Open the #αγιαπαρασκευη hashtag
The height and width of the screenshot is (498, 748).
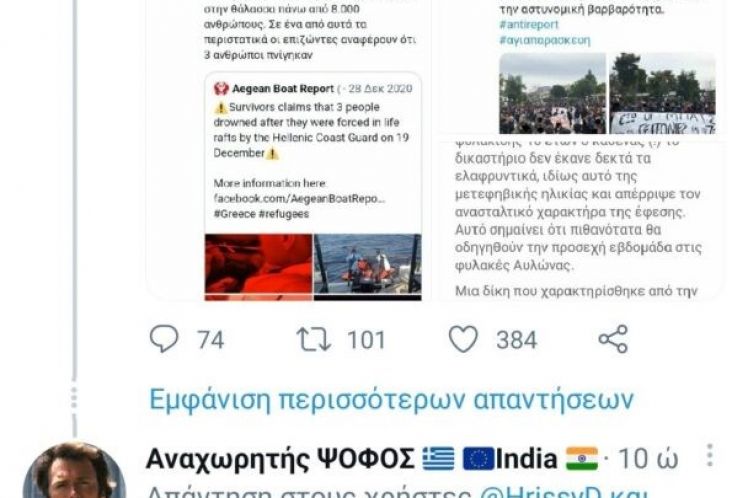tap(545, 40)
